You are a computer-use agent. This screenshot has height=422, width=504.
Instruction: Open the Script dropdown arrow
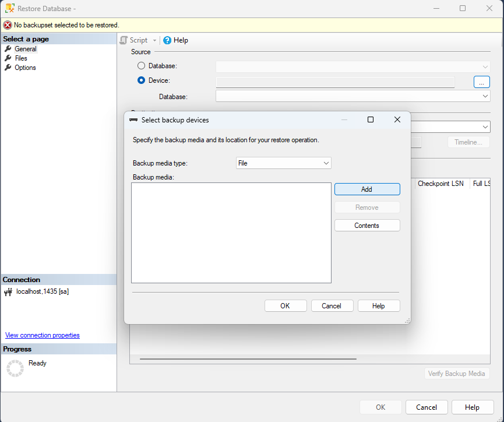(154, 40)
